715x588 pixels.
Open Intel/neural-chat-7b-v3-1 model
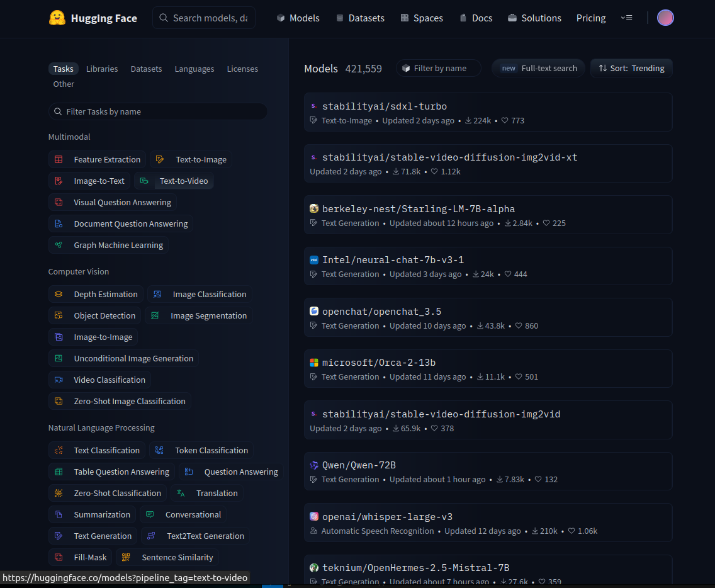point(488,266)
